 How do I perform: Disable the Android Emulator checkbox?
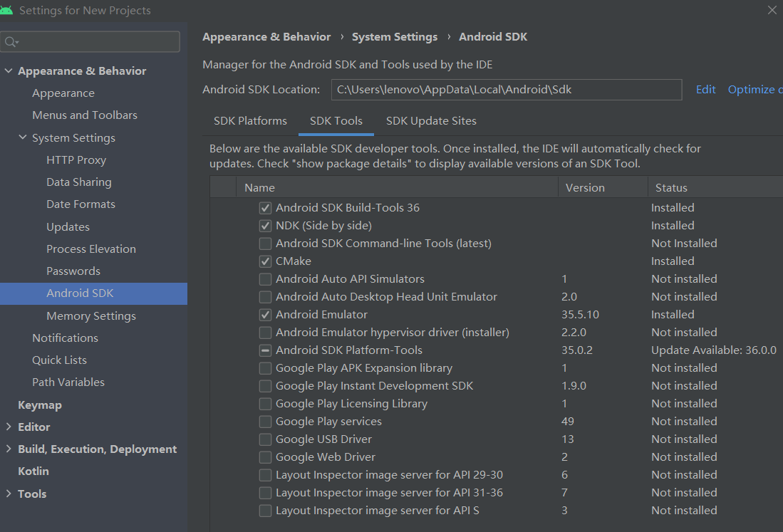coord(265,314)
